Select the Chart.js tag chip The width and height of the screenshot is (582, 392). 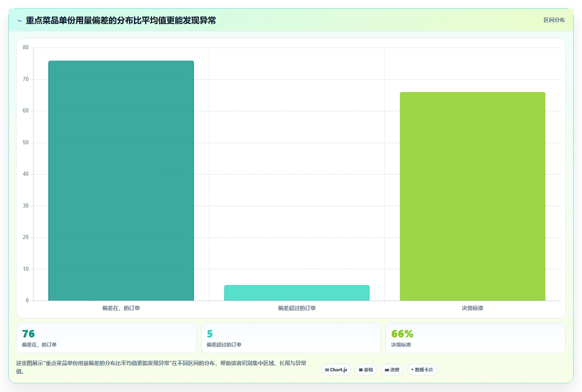pyautogui.click(x=336, y=370)
